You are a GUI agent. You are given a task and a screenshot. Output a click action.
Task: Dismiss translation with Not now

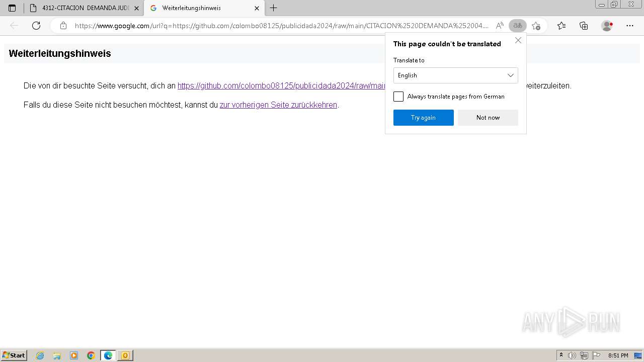pyautogui.click(x=488, y=118)
